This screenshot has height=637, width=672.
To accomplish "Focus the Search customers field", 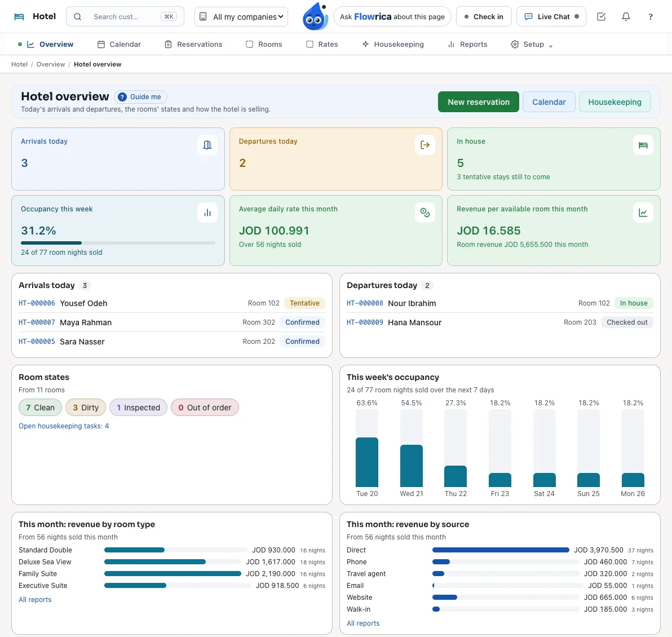I will (125, 17).
